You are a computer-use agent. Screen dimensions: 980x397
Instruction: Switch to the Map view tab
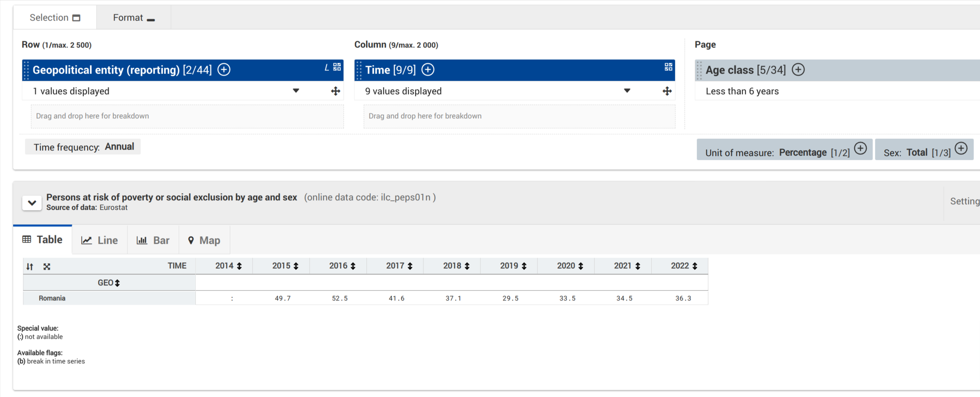click(x=204, y=240)
